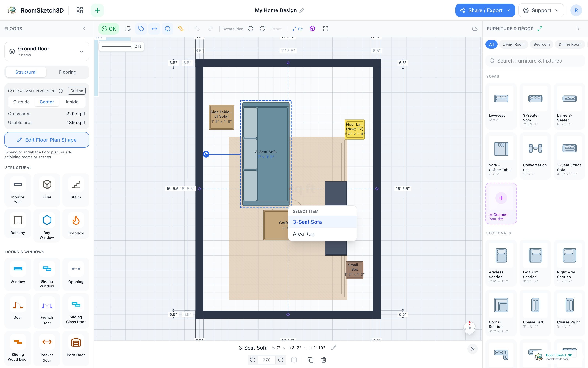Edit sofa dimensions pencil icon

point(334,348)
